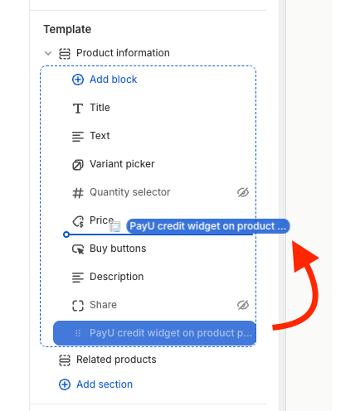Image resolution: width=360 pixels, height=411 pixels.
Task: Select the Text block
Action: (x=100, y=136)
